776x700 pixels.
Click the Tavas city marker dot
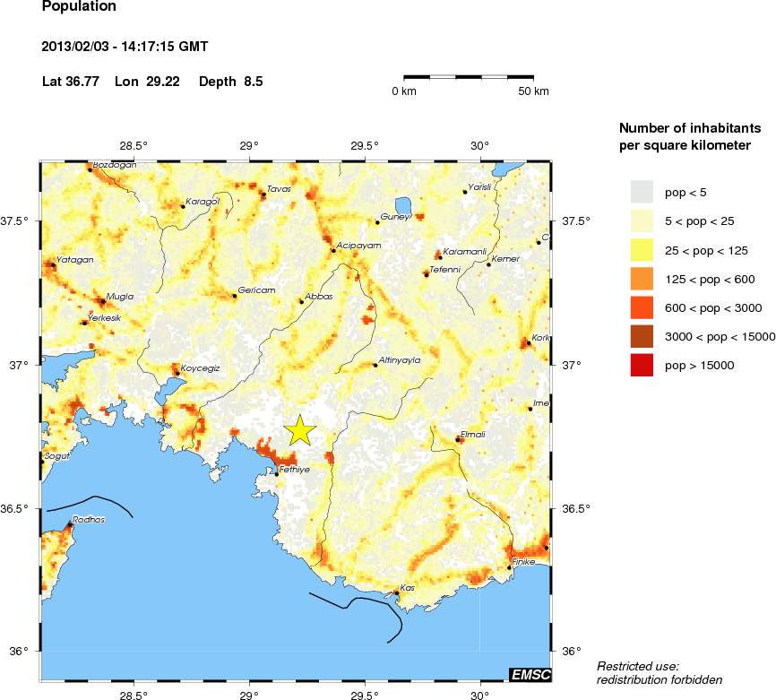[263, 194]
